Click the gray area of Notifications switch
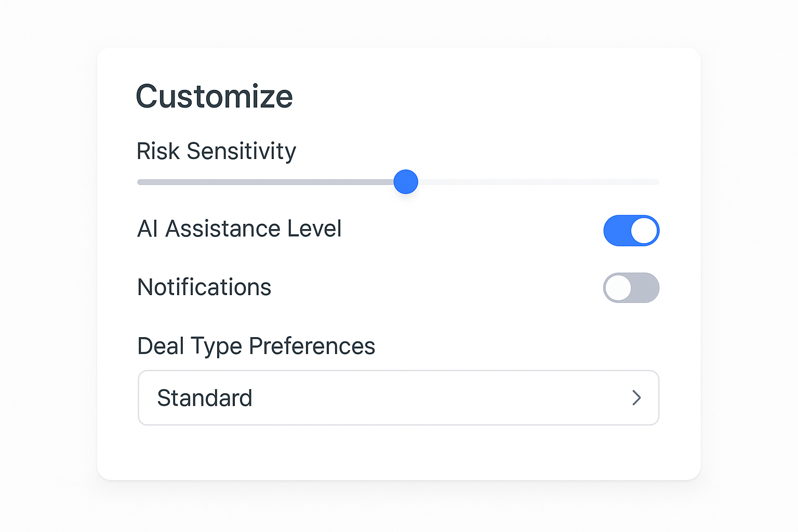This screenshot has width=798, height=532. coord(646,288)
